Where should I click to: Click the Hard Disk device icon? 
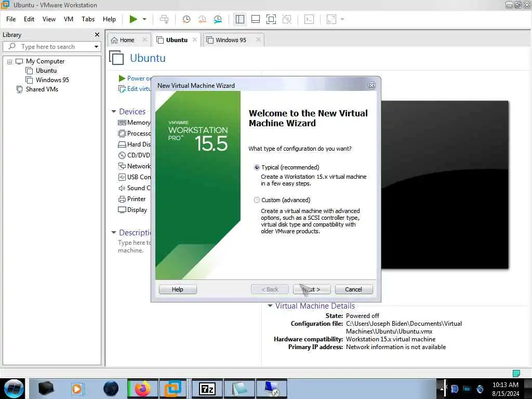point(122,144)
